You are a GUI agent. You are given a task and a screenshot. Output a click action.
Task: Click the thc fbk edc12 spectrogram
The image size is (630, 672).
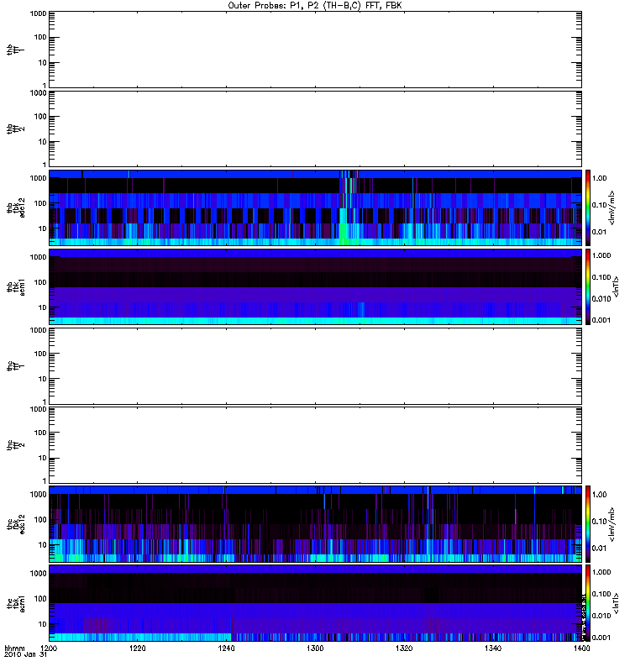pyautogui.click(x=315, y=524)
